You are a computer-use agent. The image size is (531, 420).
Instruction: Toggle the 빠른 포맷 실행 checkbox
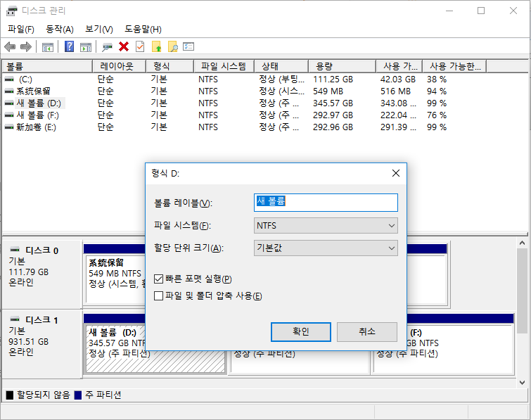click(158, 279)
